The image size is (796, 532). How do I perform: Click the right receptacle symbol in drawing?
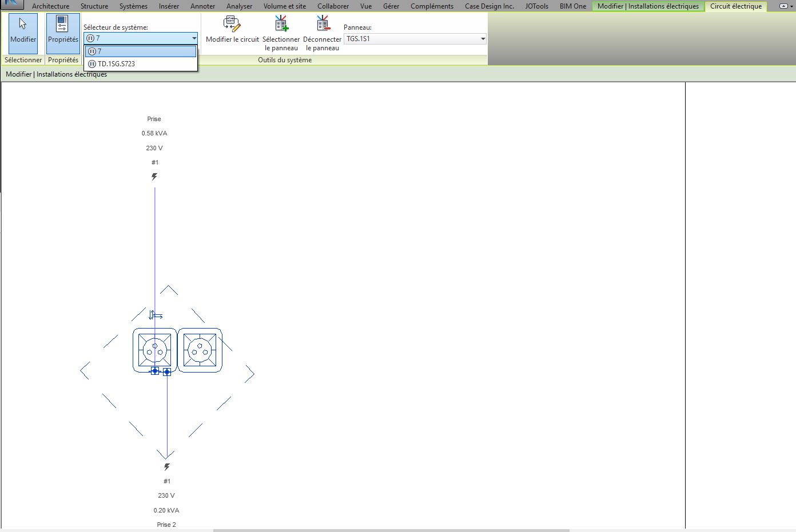coord(200,350)
